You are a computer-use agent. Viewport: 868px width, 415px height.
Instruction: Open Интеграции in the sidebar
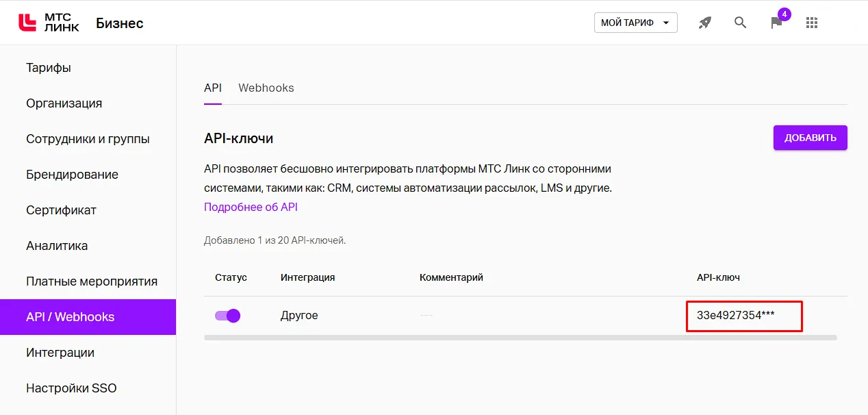[60, 353]
